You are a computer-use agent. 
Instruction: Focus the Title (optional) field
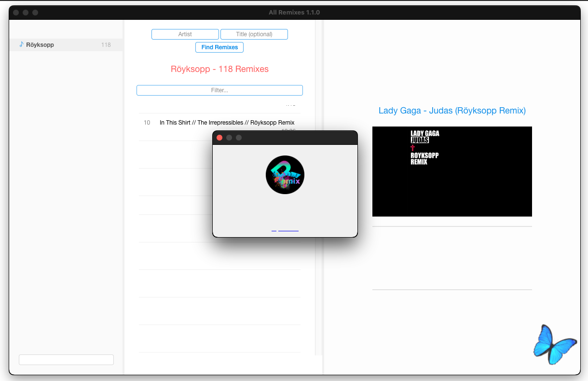[x=254, y=34]
